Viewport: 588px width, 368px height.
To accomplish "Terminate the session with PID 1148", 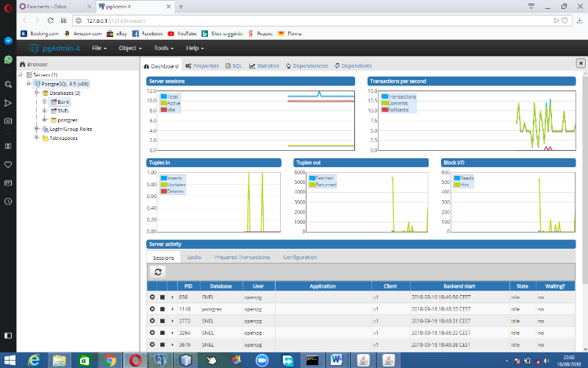I will [152, 309].
